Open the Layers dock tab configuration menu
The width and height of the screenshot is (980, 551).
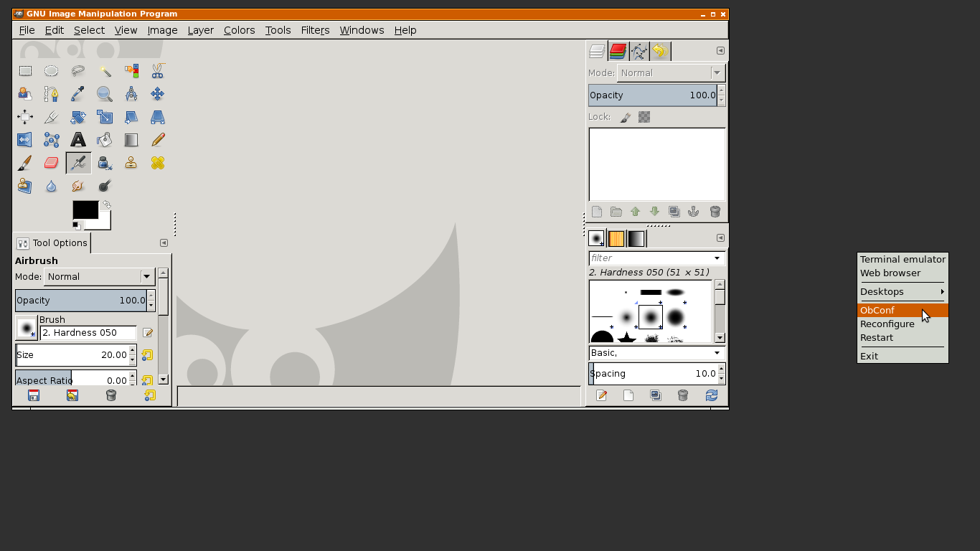(x=720, y=51)
